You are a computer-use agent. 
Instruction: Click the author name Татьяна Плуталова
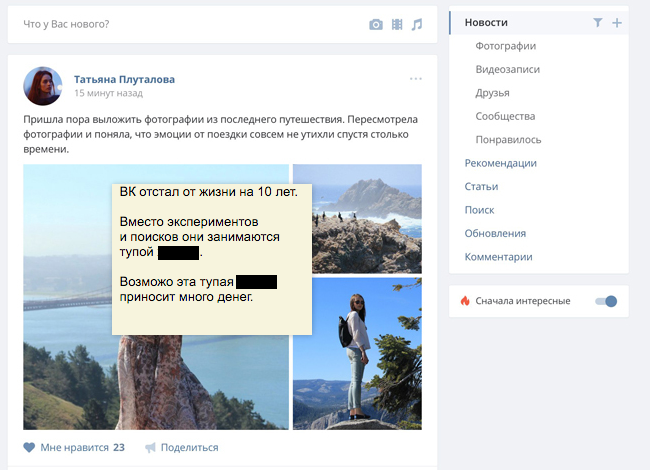[x=124, y=79]
